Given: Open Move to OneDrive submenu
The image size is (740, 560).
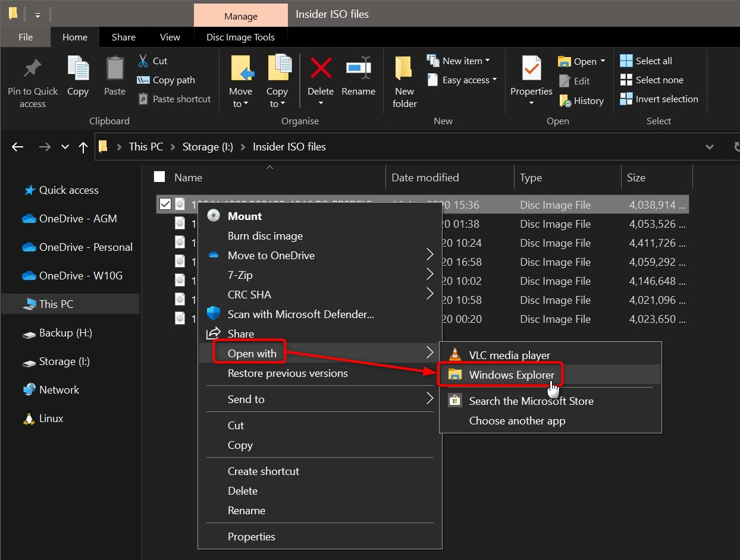Looking at the screenshot, I should [320, 256].
